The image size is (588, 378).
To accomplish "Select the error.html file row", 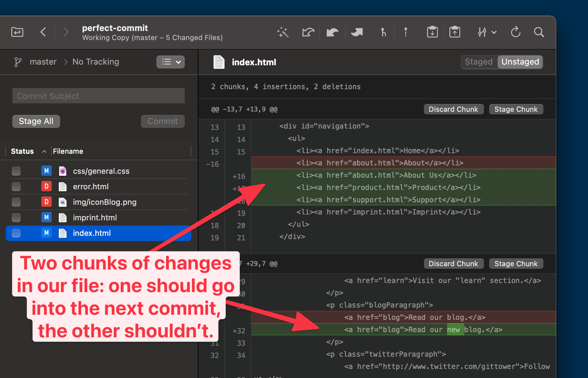I will click(x=99, y=186).
